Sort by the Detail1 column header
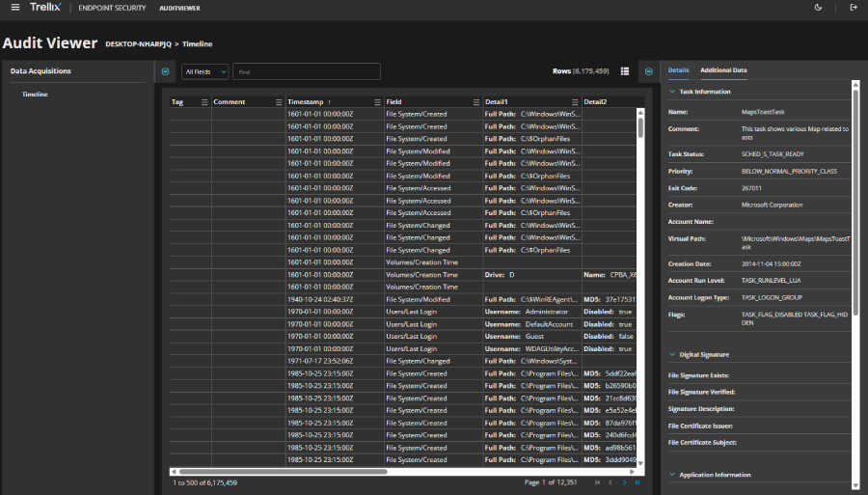This screenshot has width=868, height=495. click(x=496, y=102)
